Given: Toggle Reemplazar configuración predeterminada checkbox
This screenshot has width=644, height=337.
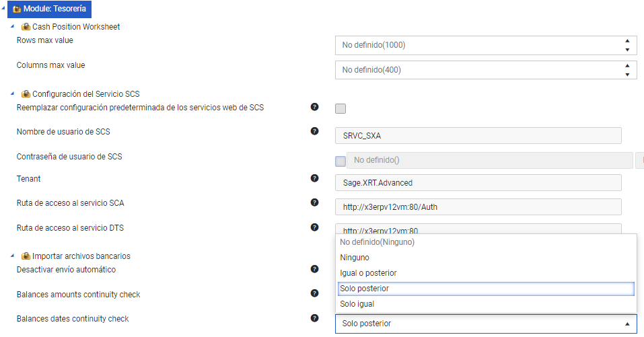Looking at the screenshot, I should 341,109.
